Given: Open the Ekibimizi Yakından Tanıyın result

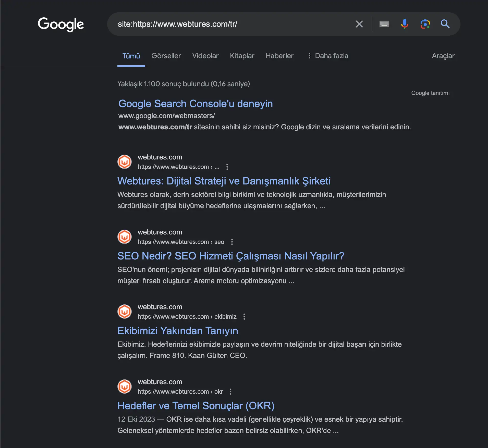Looking at the screenshot, I should [177, 330].
